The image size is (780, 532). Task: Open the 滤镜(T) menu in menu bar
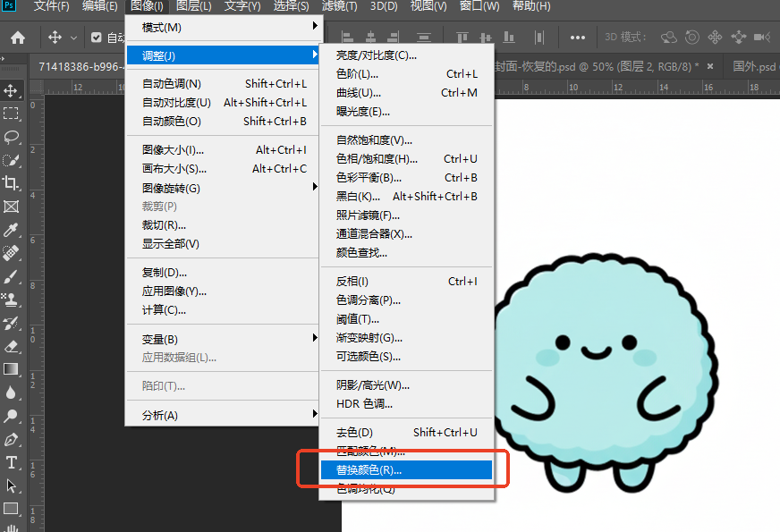338,7
